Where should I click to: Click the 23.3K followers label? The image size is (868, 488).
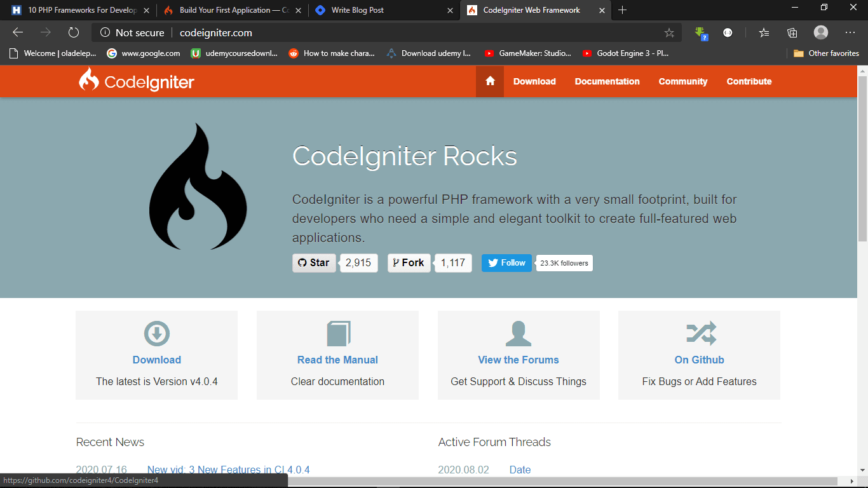pos(564,263)
